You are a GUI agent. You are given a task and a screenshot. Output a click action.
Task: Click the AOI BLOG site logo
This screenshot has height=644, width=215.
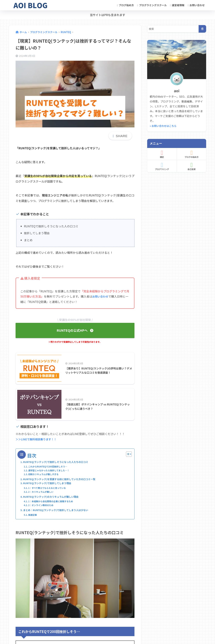click(30, 5)
